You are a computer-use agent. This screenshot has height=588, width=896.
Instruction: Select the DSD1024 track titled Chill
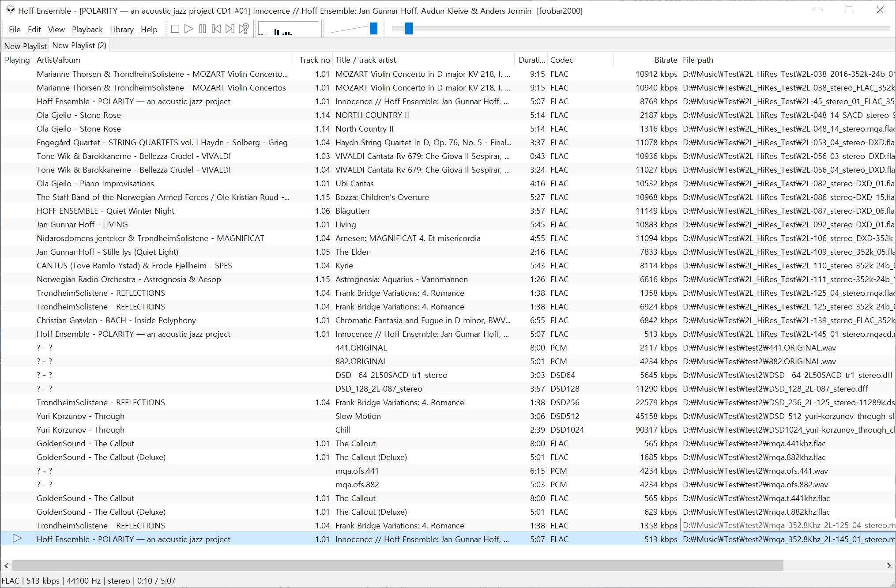[x=343, y=430]
